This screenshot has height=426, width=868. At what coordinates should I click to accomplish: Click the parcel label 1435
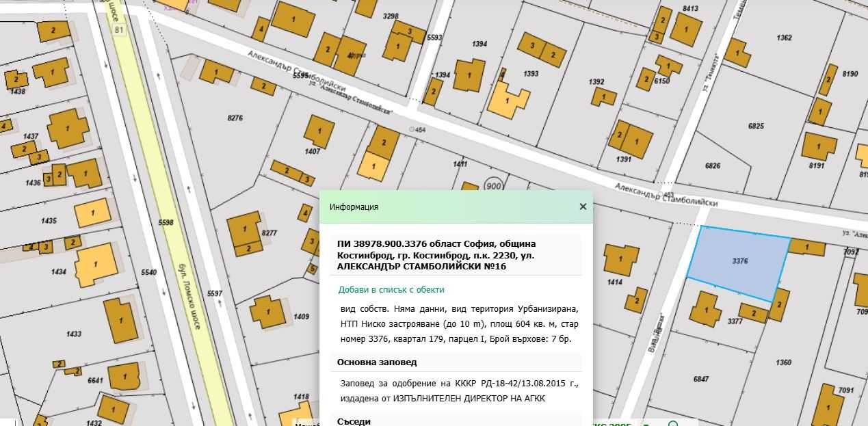pos(49,221)
